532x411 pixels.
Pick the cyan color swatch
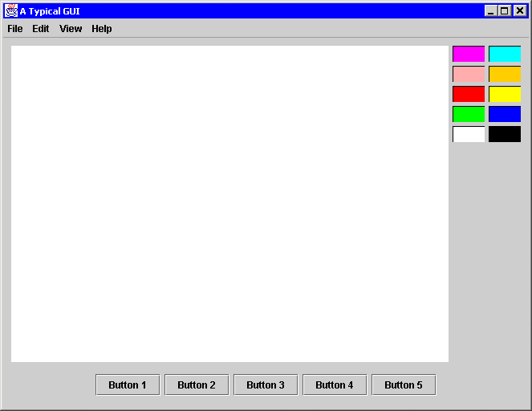pos(505,54)
